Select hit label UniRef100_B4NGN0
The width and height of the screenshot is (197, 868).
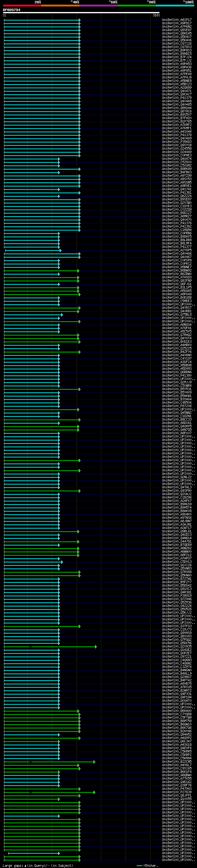(177, 670)
